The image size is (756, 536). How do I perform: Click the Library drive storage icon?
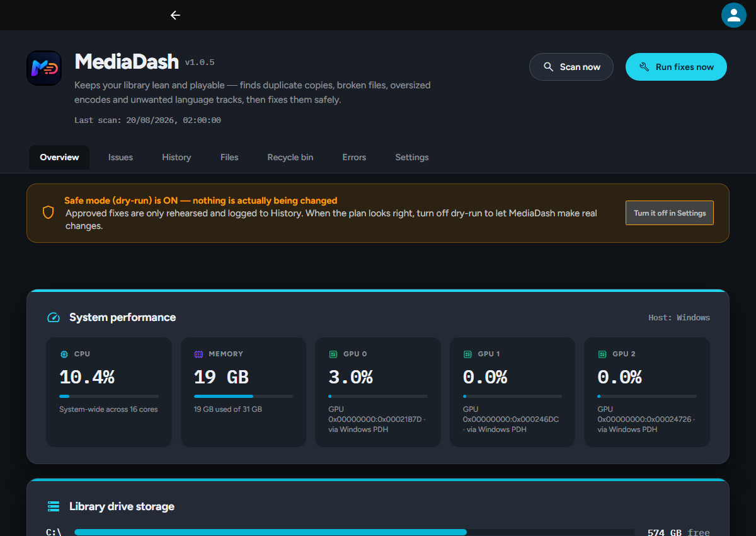(x=54, y=506)
